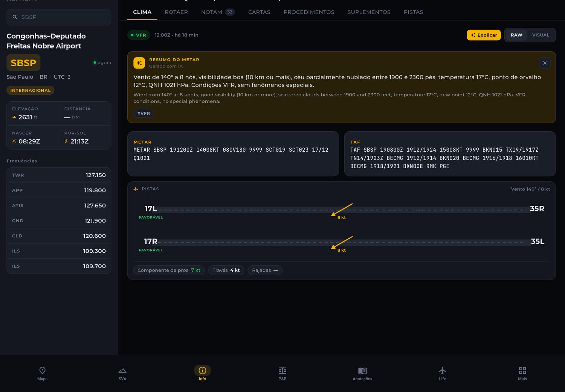Select the GND 121.900 frequency row
This screenshot has height=392, width=565.
(x=59, y=221)
